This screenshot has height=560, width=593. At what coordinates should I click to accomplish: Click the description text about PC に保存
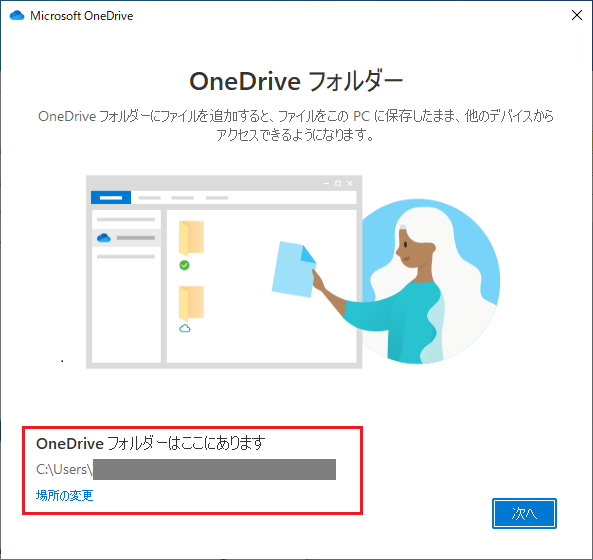[x=296, y=125]
